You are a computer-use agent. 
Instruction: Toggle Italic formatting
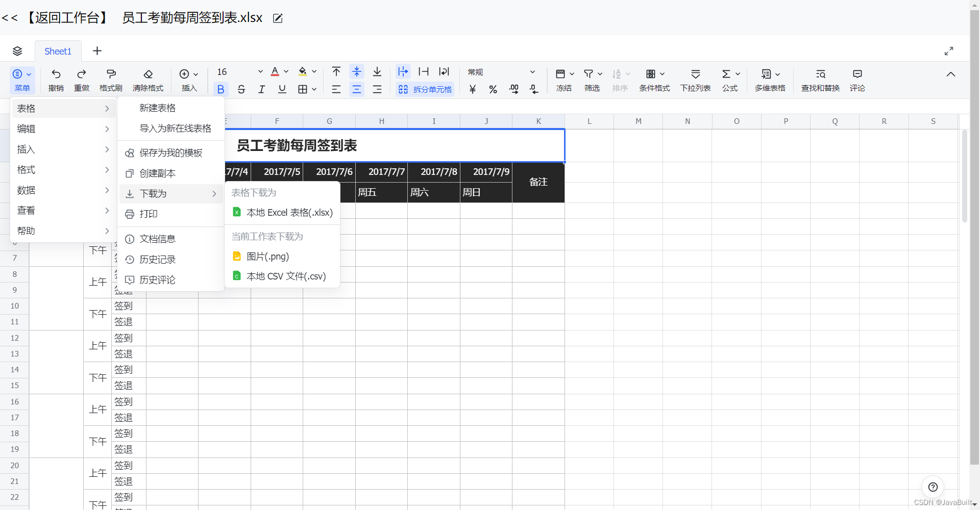point(262,89)
